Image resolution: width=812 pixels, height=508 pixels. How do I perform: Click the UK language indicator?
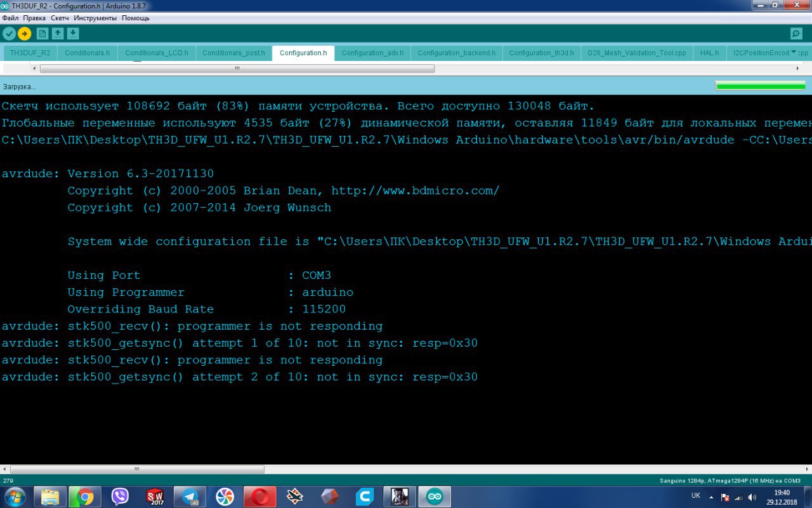point(695,495)
